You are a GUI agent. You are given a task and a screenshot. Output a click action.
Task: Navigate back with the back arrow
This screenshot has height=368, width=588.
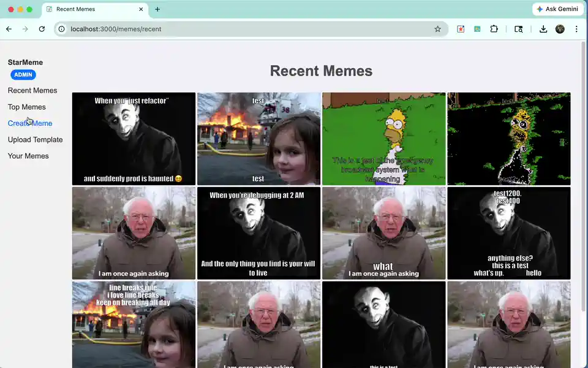[8, 29]
